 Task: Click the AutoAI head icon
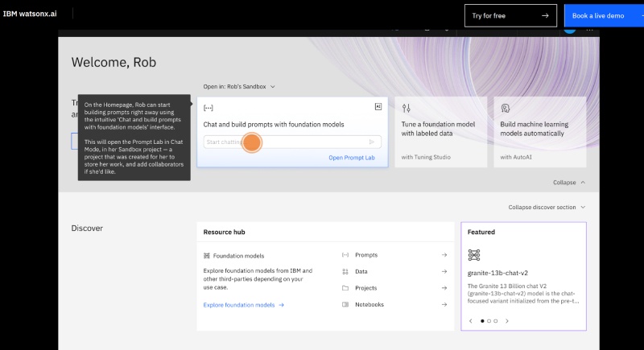[506, 109]
